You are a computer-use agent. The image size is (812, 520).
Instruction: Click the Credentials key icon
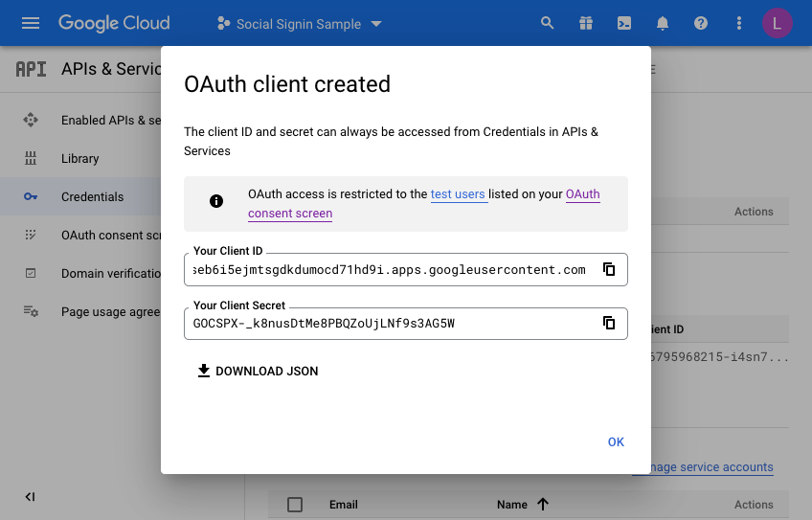[x=31, y=197]
